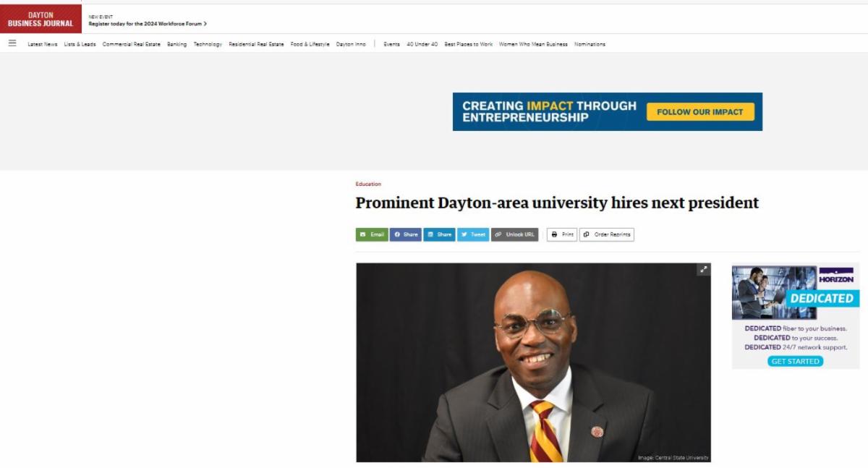The image size is (868, 468).
Task: Go to Dayton Business Journal homepage logo
Action: click(41, 19)
